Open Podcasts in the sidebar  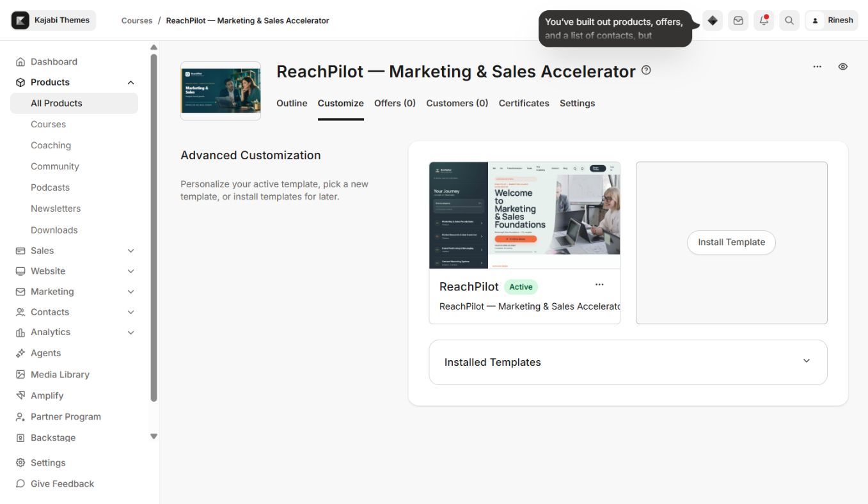click(x=50, y=187)
